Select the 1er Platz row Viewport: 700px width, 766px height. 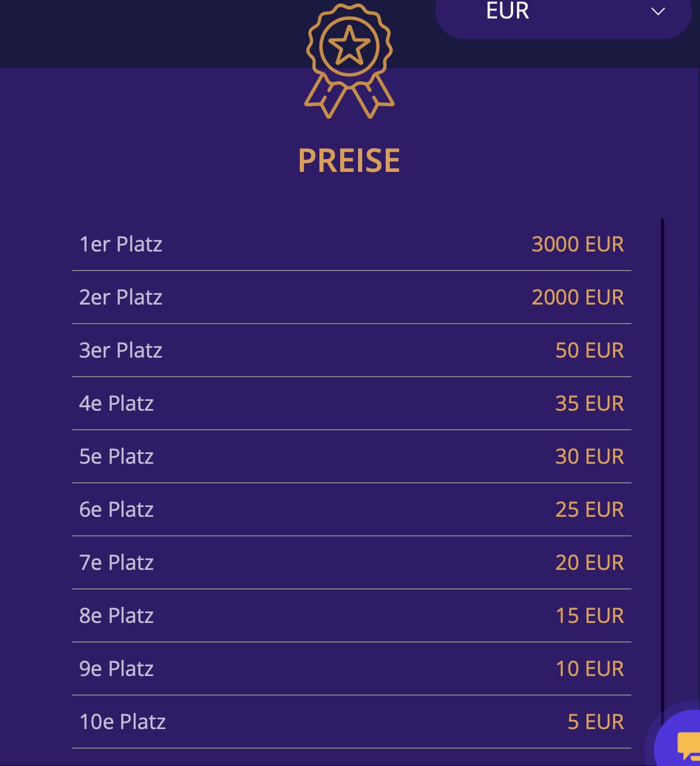pyautogui.click(x=352, y=244)
